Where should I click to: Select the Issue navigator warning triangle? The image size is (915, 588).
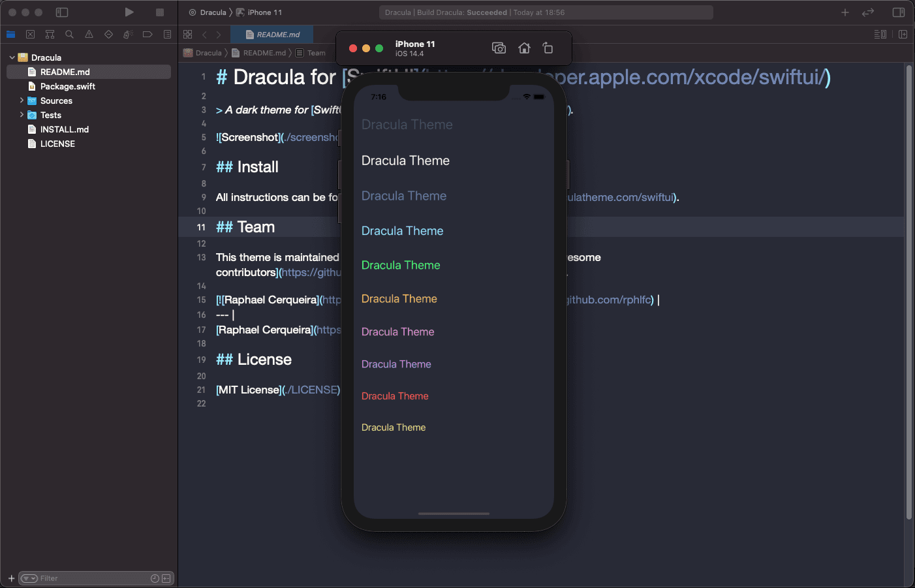coord(89,34)
